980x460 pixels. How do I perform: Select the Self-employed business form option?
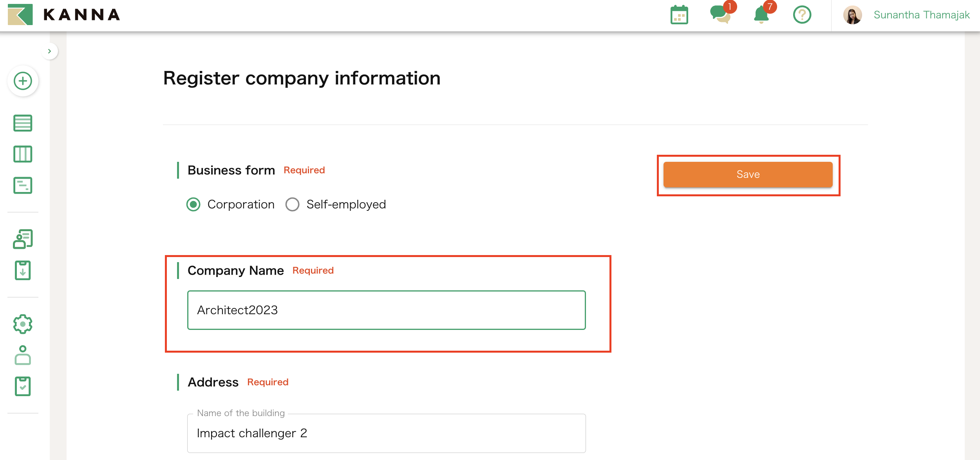[292, 204]
